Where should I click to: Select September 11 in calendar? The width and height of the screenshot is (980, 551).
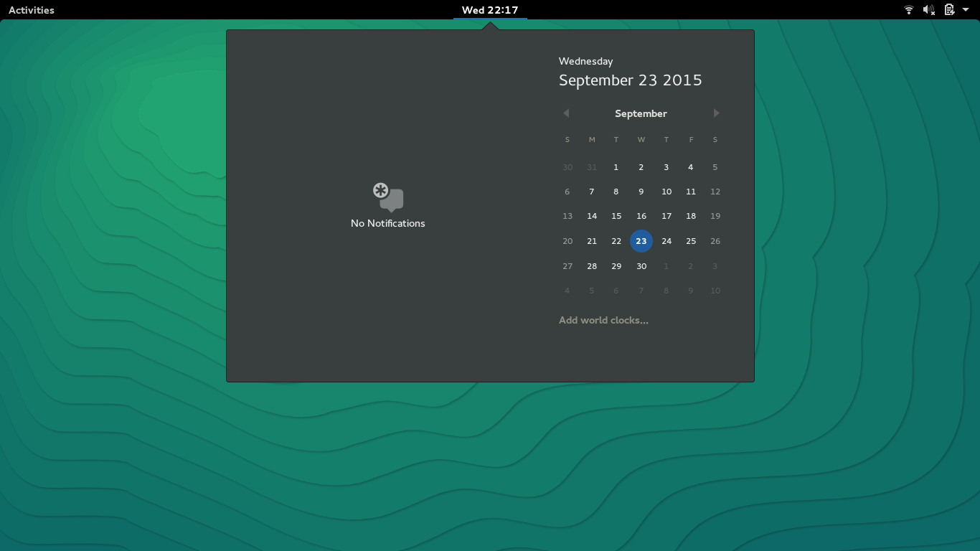[x=691, y=192]
